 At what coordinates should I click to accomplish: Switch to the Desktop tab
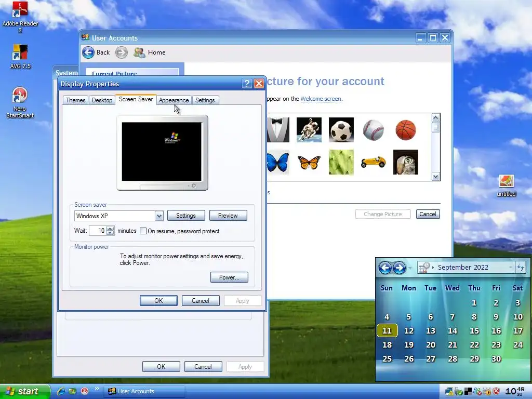click(102, 100)
